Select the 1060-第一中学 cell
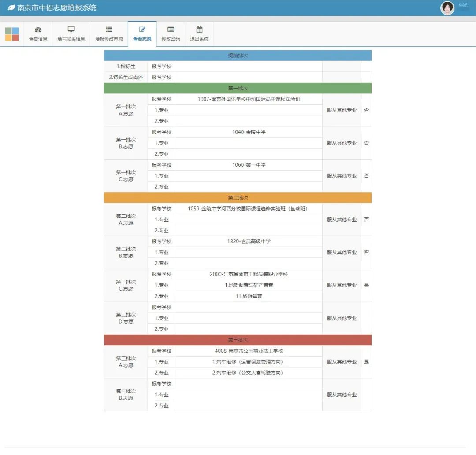476x455 pixels. pyautogui.click(x=249, y=165)
